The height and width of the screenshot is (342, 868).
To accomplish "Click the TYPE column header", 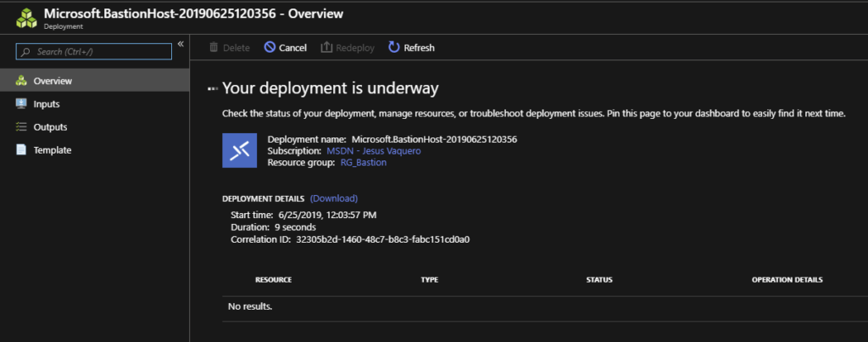I will click(x=429, y=279).
